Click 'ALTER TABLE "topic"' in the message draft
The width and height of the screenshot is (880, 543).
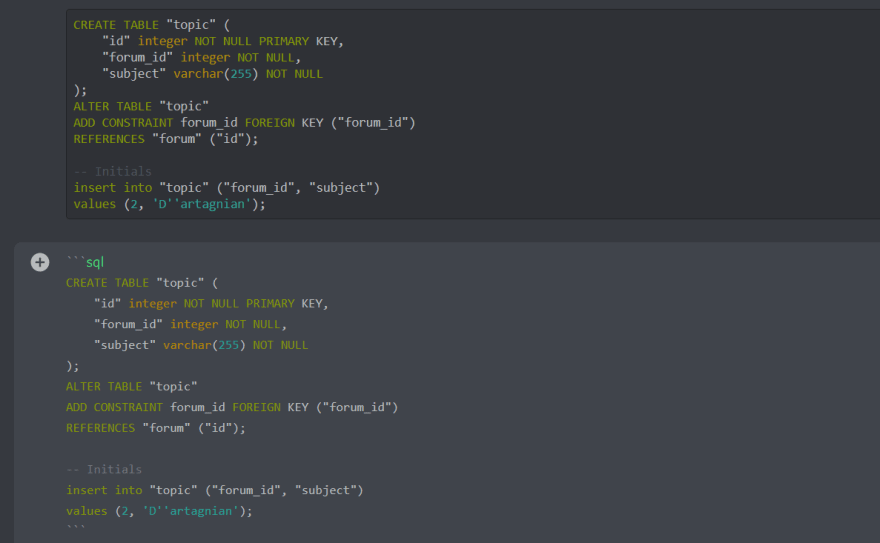[x=131, y=386]
